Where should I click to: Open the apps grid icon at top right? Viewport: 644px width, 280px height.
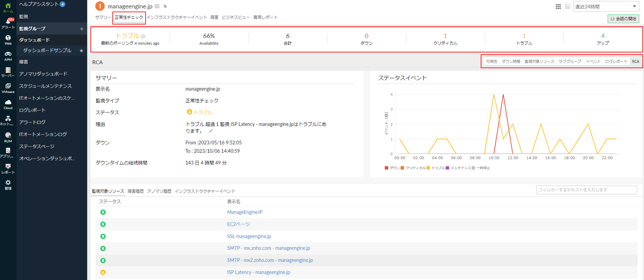tap(558, 6)
